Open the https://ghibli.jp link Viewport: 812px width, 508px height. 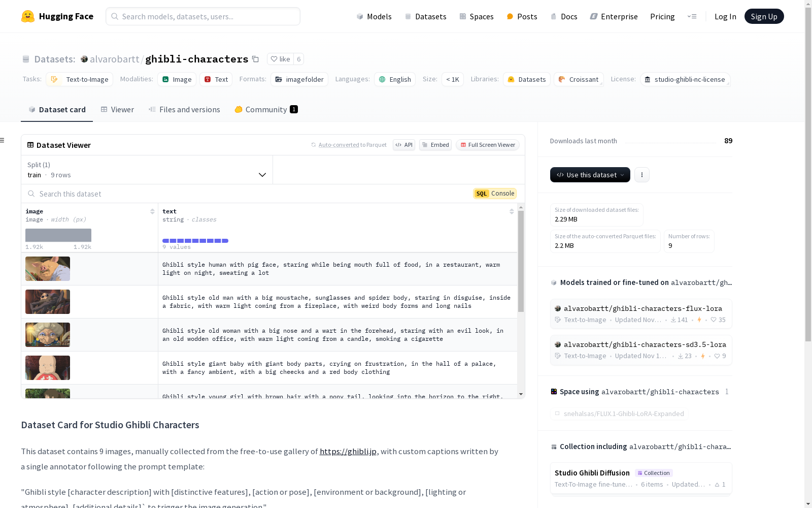pos(348,451)
